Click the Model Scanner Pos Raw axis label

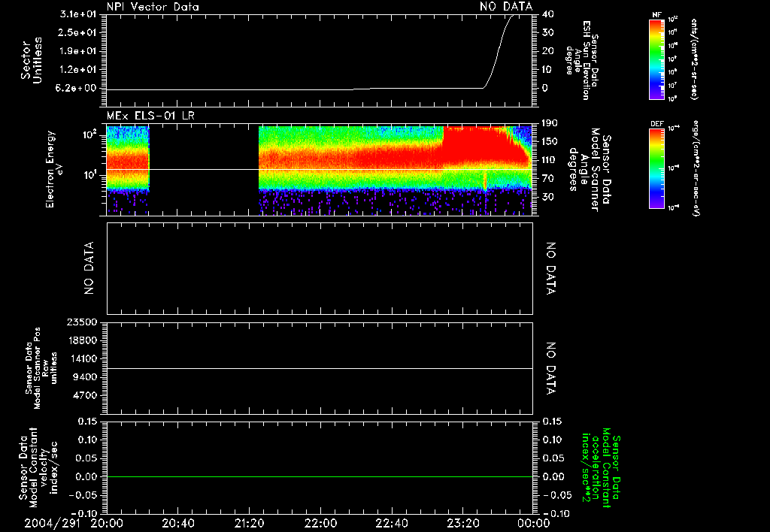tap(41, 368)
